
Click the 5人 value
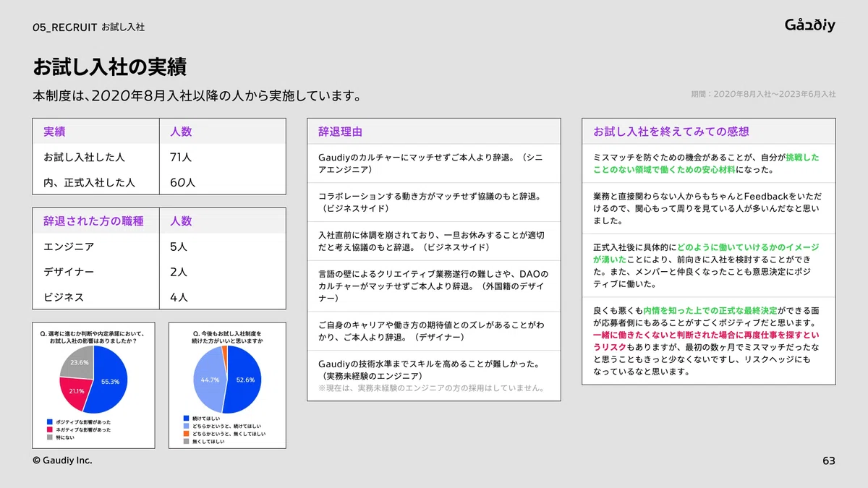[179, 247]
